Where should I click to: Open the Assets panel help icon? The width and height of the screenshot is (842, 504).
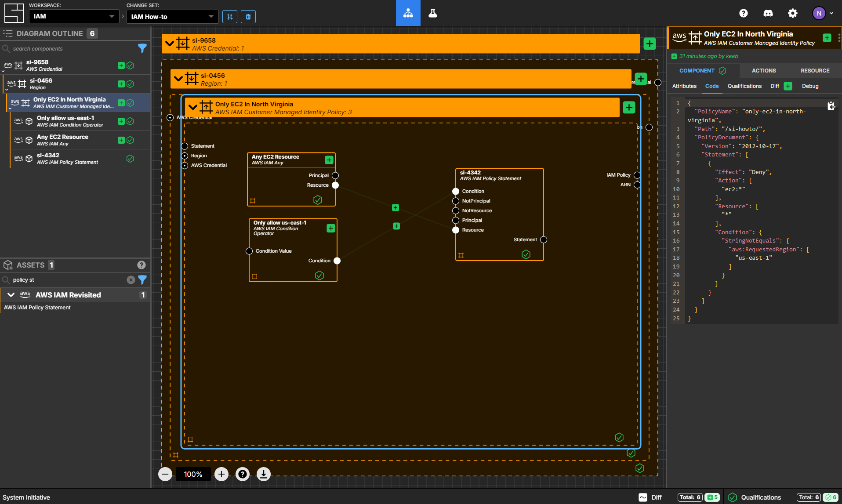142,265
